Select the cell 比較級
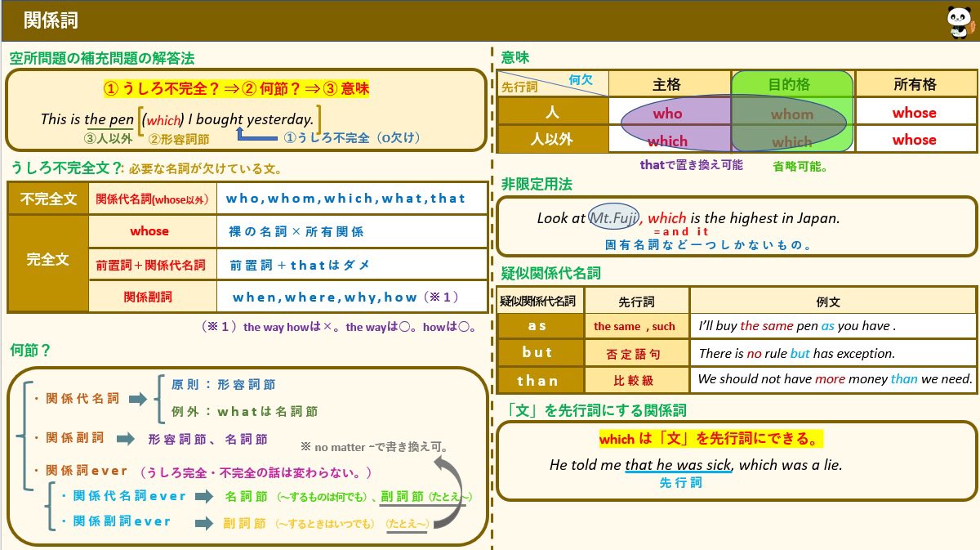 tap(636, 381)
